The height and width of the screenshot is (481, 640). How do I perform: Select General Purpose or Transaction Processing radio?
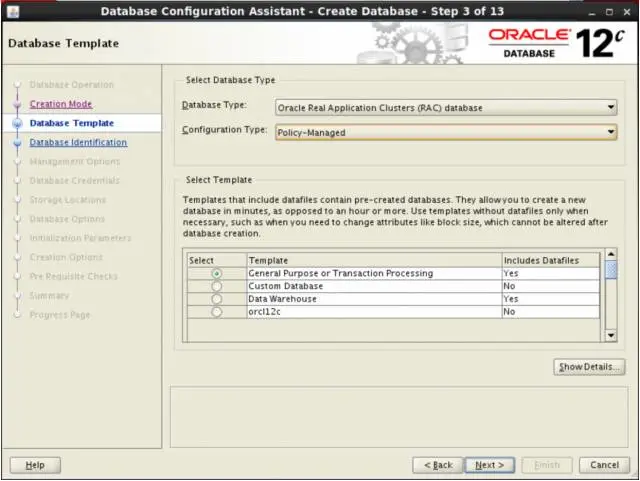(x=217, y=274)
